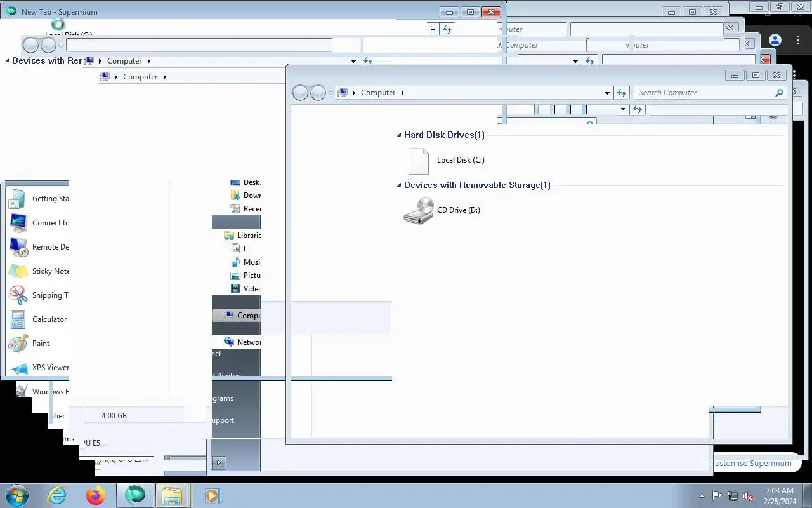Launch Windows Media Player from the taskbar
Image resolution: width=812 pixels, height=508 pixels.
(213, 495)
